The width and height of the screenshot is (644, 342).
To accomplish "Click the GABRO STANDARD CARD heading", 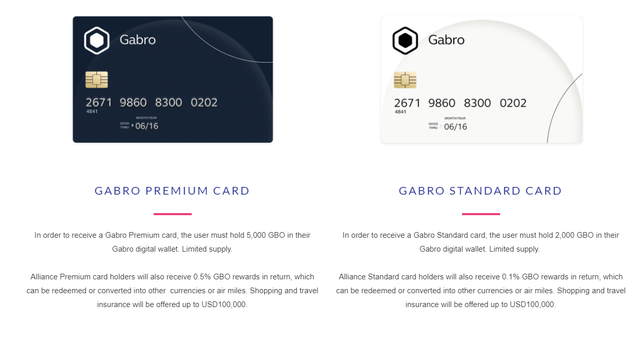I will coord(481,191).
